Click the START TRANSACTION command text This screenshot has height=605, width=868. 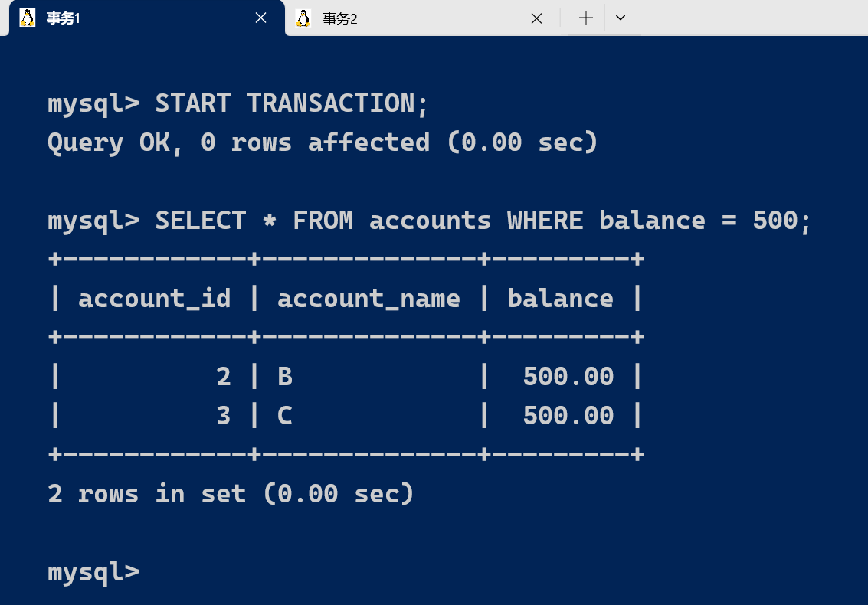[x=291, y=103]
